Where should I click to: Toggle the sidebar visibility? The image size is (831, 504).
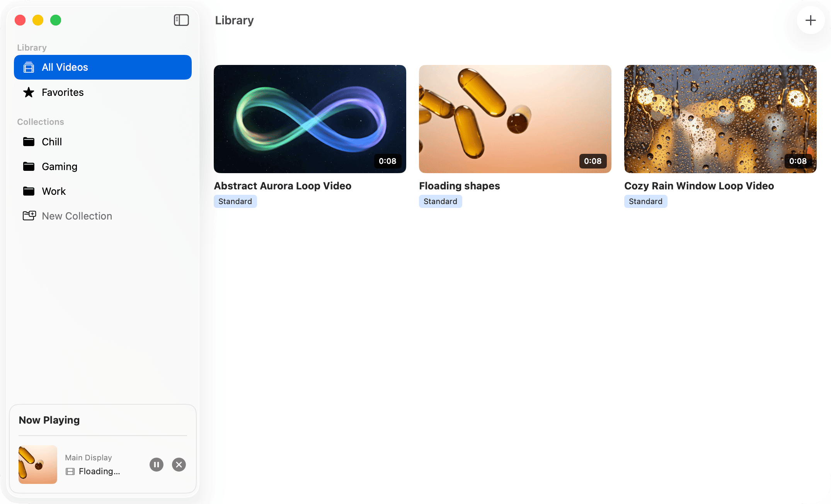pos(181,20)
